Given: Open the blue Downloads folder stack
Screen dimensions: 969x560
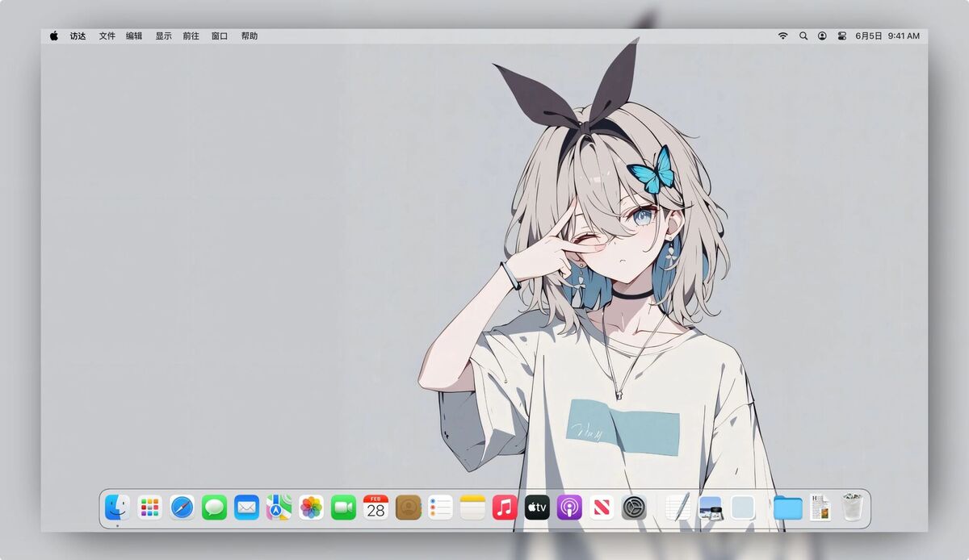Looking at the screenshot, I should pyautogui.click(x=787, y=508).
